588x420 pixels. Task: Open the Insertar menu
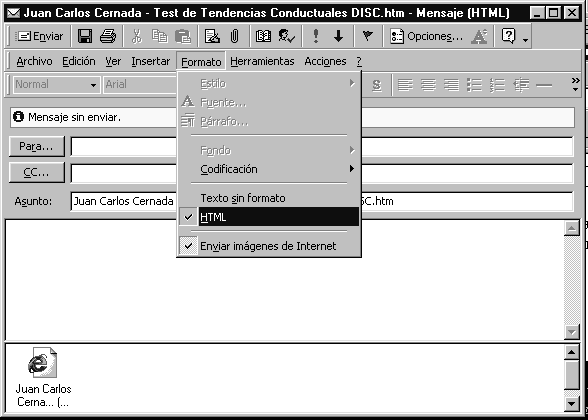coord(151,61)
